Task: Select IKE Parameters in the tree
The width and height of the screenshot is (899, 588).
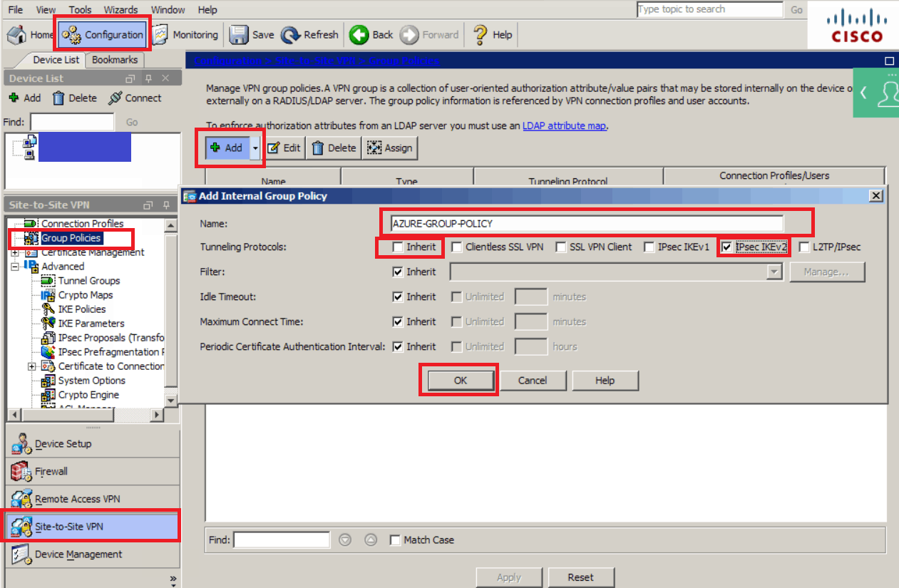Action: tap(91, 324)
